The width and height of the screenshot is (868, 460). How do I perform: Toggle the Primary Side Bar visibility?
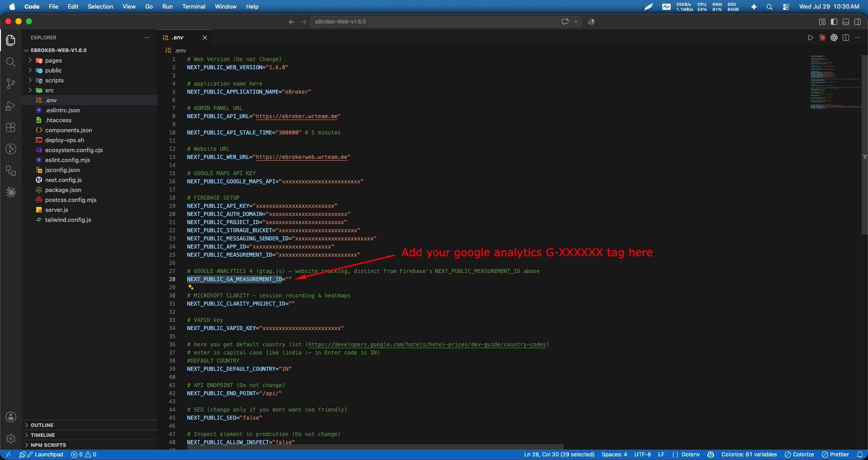click(834, 22)
